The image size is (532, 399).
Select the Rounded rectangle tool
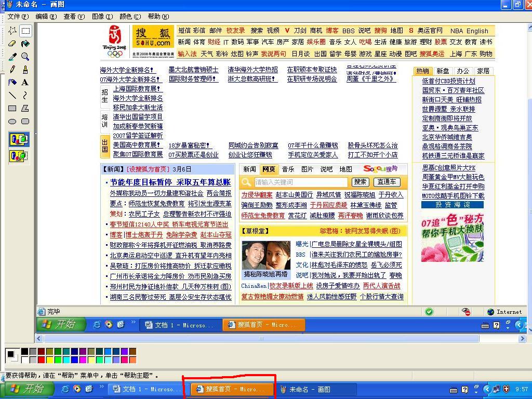(25, 122)
